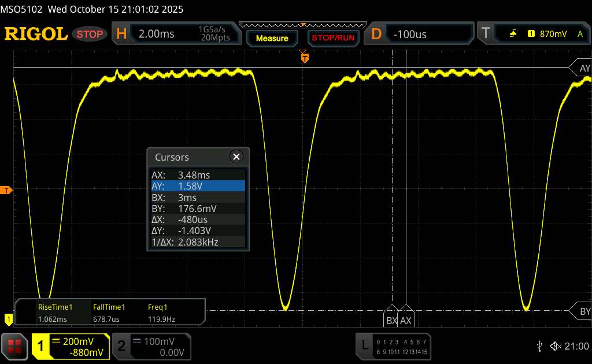The height and width of the screenshot is (364, 592).
Task: Open the function navigation grid icon
Action: click(x=15, y=346)
